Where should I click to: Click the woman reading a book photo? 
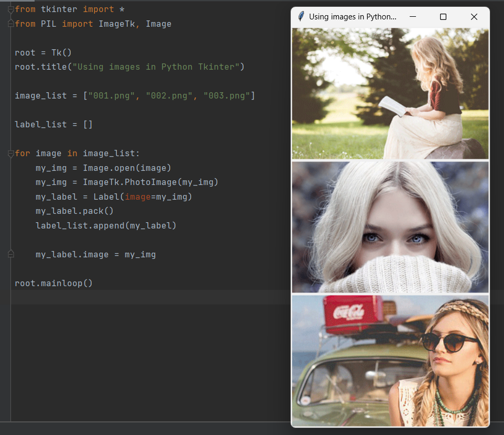pyautogui.click(x=390, y=94)
